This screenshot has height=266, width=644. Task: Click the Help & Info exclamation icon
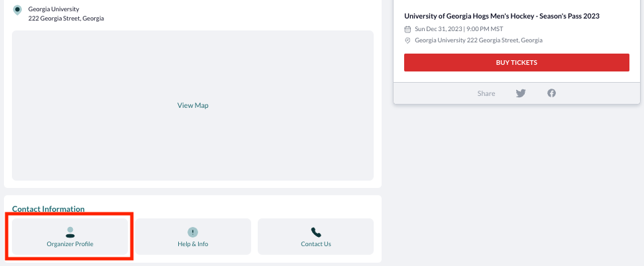click(193, 232)
